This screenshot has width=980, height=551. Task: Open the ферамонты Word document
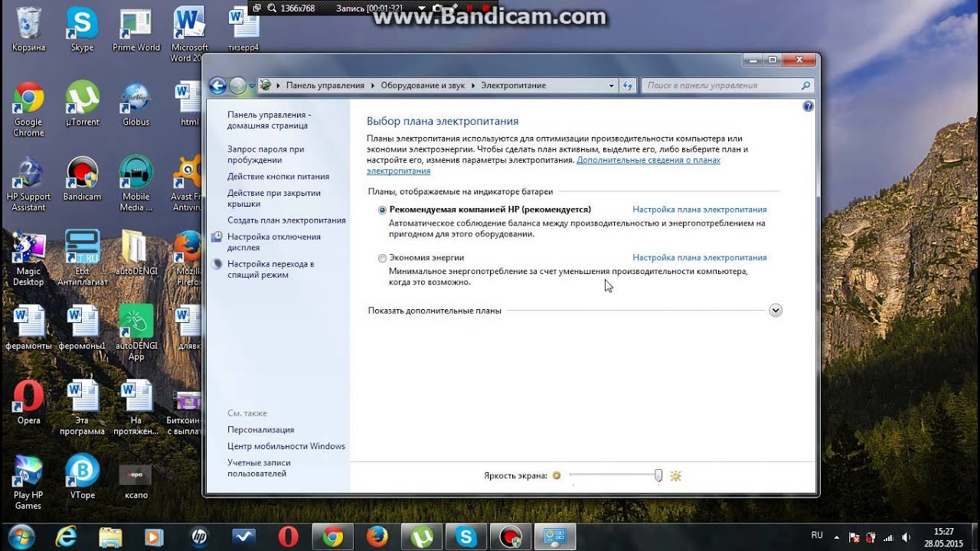pos(28,328)
